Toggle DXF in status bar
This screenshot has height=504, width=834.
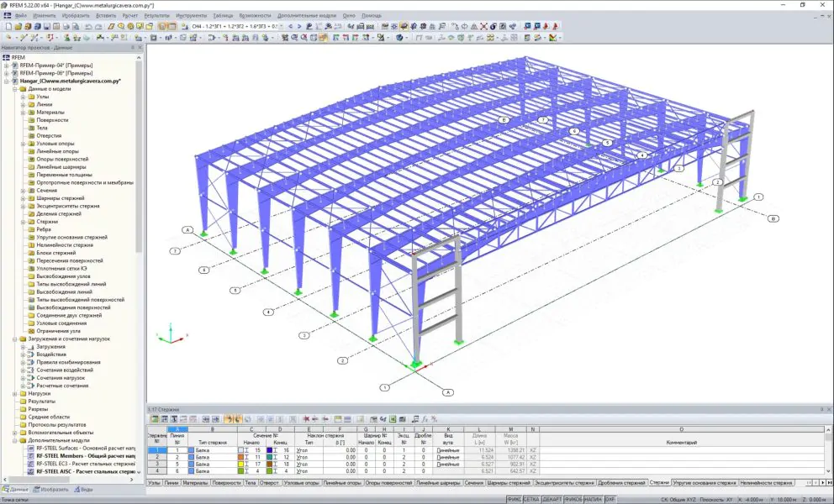coord(610,500)
